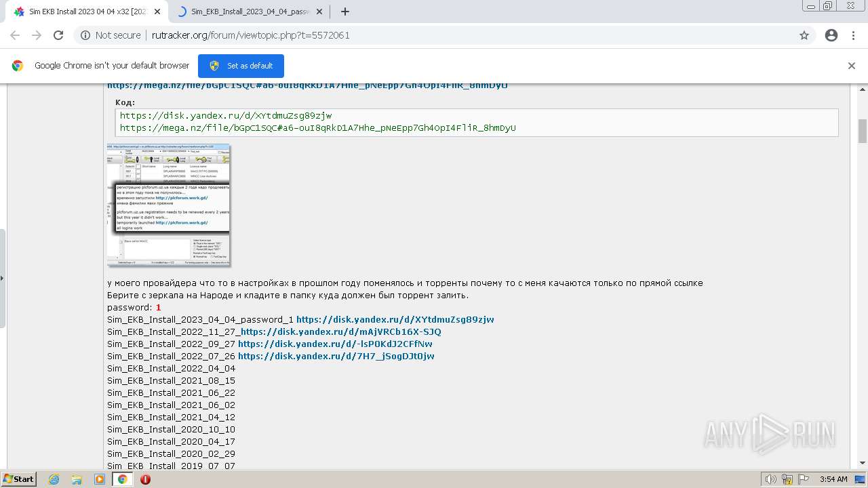The image size is (868, 488).
Task: Close the Sim_EKB_Install_2023_04_04_passw tab
Action: [319, 12]
